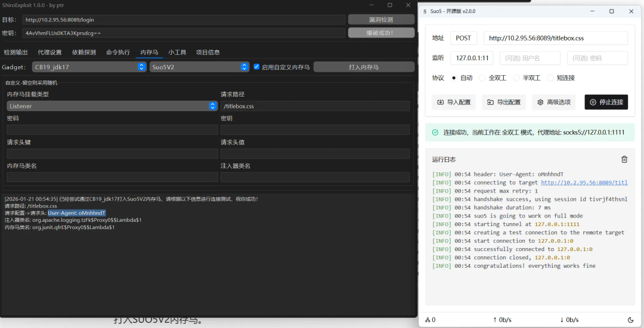Click the 请求路径: /titlebox.css output line
The width and height of the screenshot is (644, 328).
click(31, 206)
